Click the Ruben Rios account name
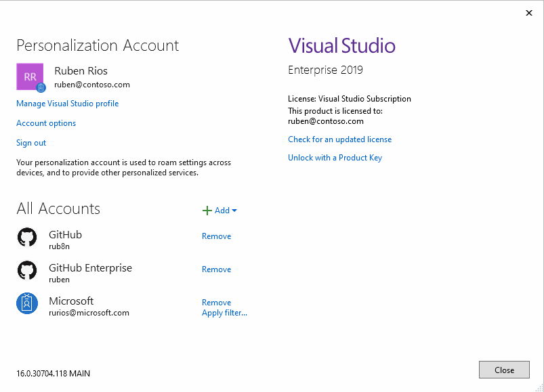The image size is (544, 392). tap(81, 71)
